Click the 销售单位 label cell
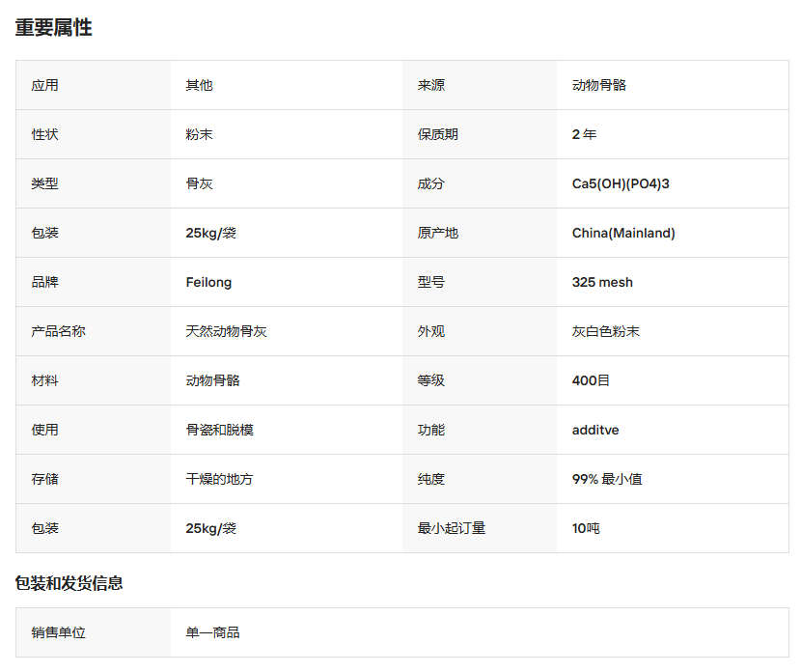The image size is (801, 672). pos(58,632)
